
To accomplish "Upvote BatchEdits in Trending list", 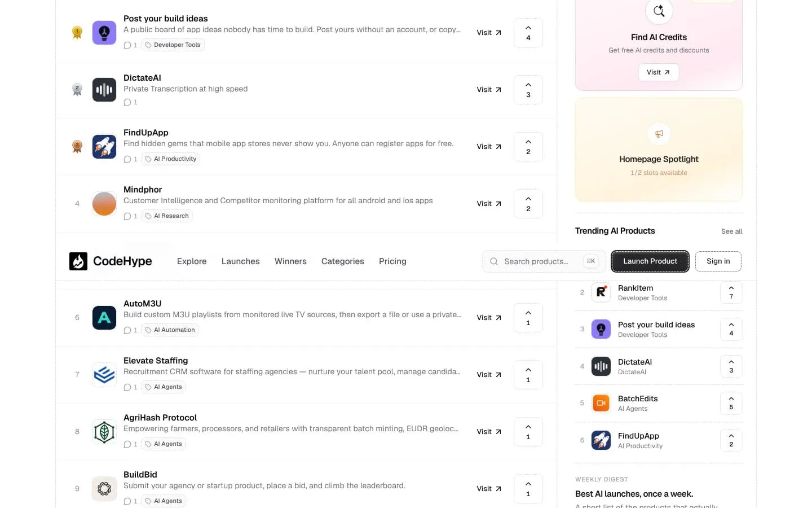I will tap(731, 403).
